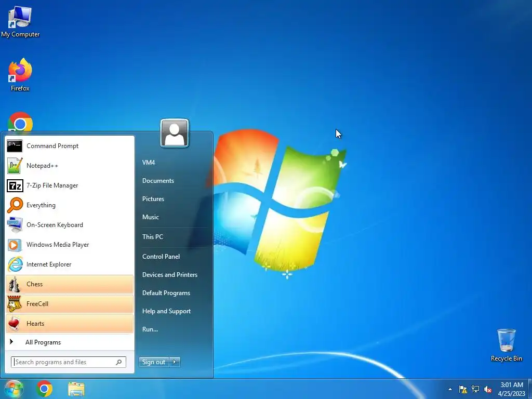Click the 7-Zip File Manager label
532x399 pixels.
pos(52,185)
